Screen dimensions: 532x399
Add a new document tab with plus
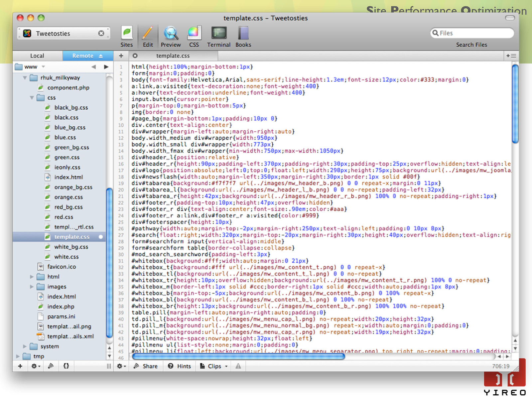coord(121,56)
